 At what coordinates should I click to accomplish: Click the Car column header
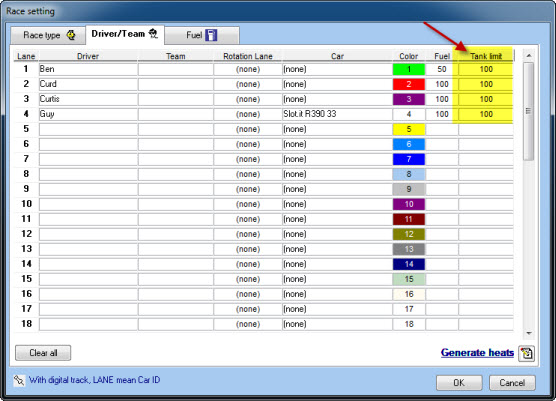pos(337,56)
